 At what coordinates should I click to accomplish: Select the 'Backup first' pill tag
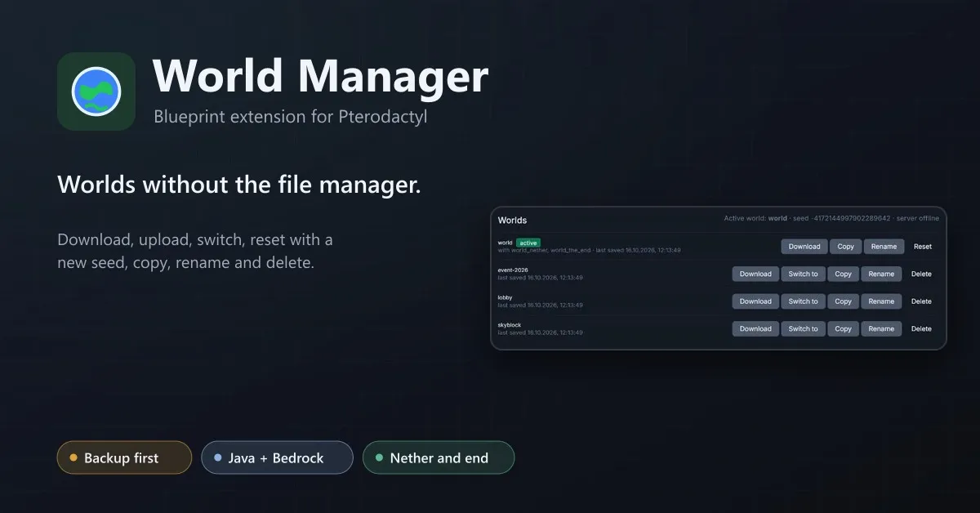click(x=124, y=458)
